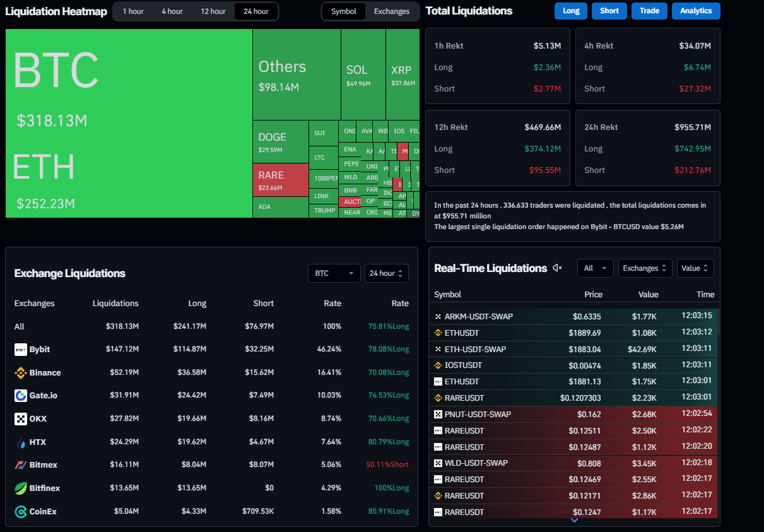Click the Bitfinex leaf logo icon
The image size is (764, 532).
click(21, 488)
